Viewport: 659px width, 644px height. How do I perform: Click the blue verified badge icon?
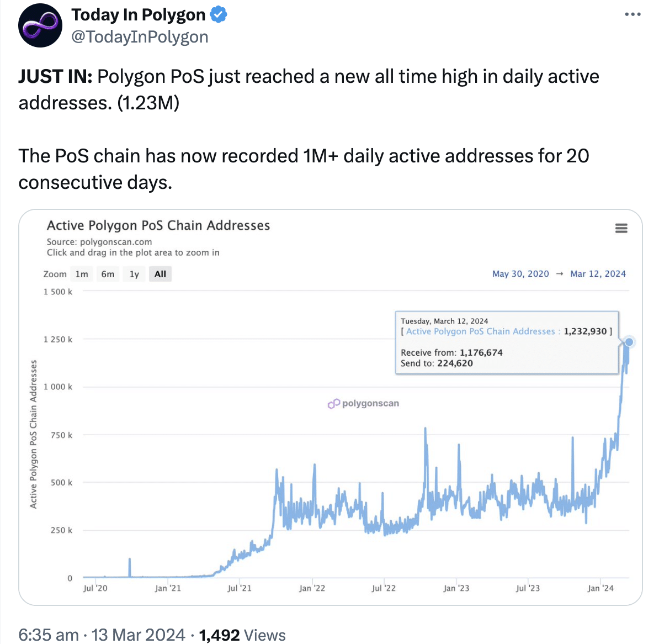point(219,14)
